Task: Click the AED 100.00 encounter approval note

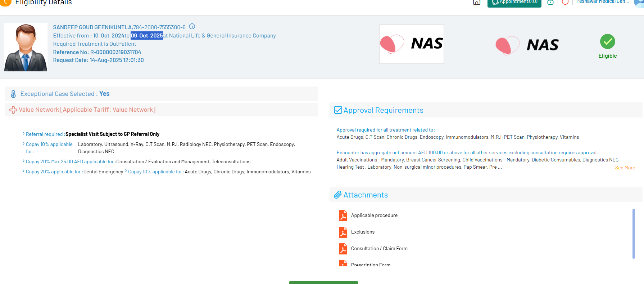Action: pyautogui.click(x=467, y=153)
